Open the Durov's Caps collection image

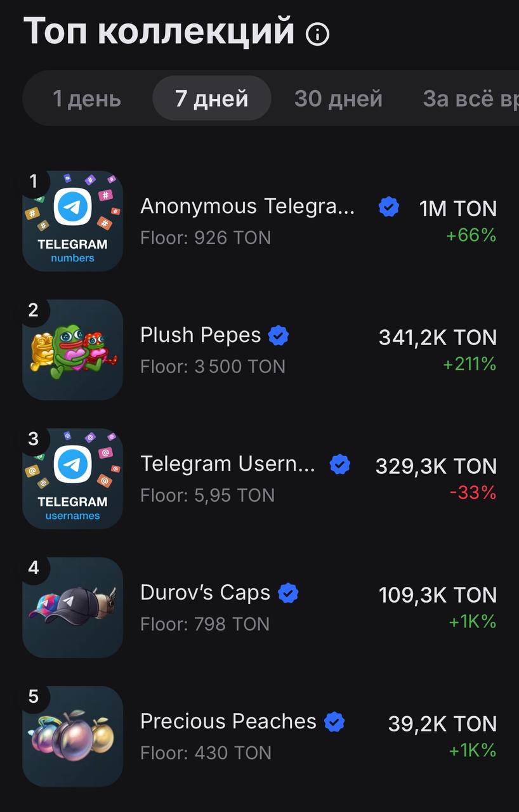click(73, 608)
